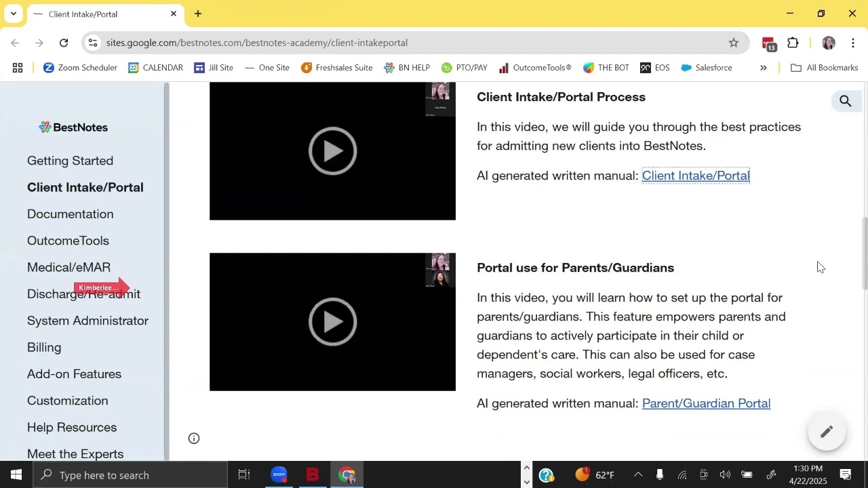Open a new browser tab
This screenshot has height=488, width=868.
[x=198, y=14]
